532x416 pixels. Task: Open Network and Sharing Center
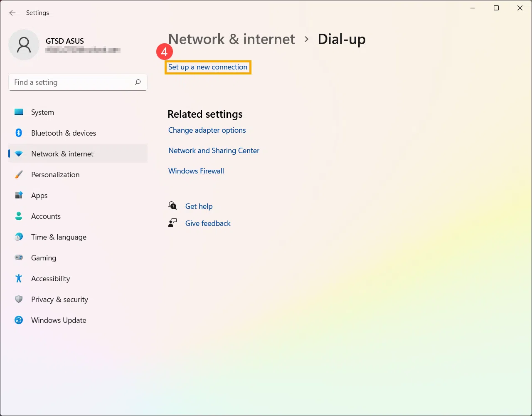(x=214, y=151)
